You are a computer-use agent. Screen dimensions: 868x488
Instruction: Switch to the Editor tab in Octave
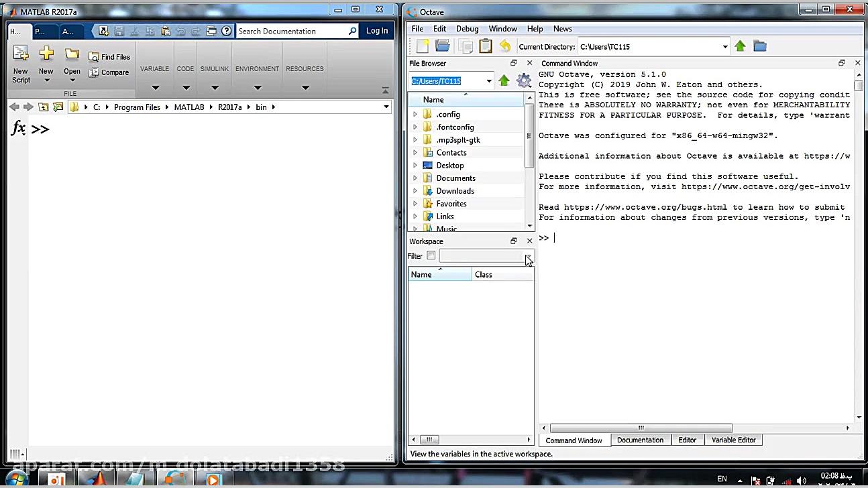tap(687, 440)
